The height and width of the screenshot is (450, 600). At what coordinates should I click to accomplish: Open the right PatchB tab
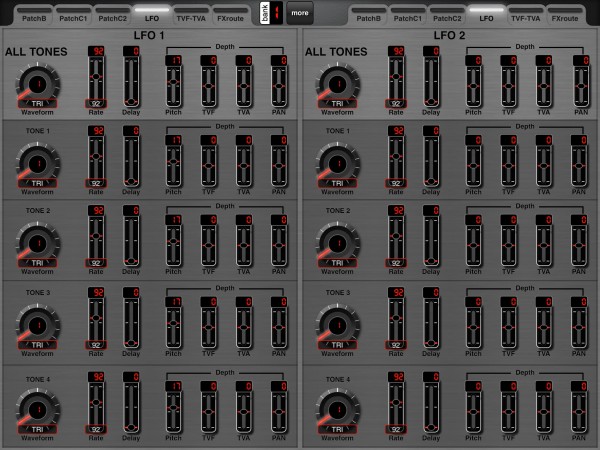point(368,15)
